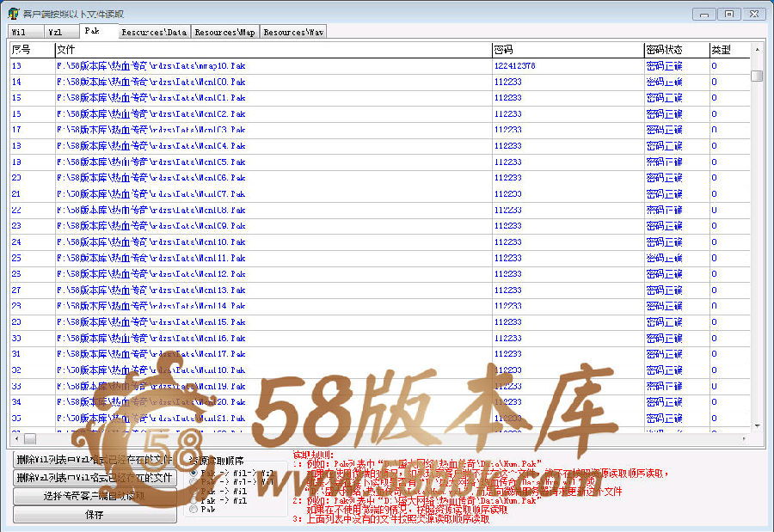
Task: Minimize the window using the title bar button
Action: pos(704,14)
